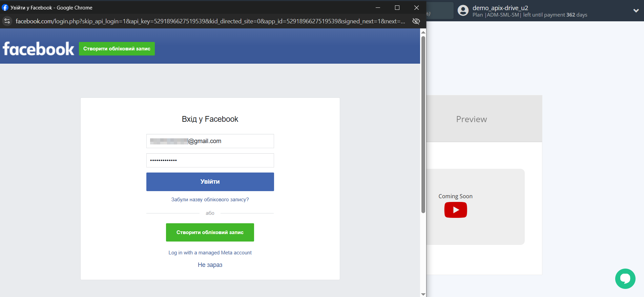
Task: Maximize the Facebook login popup window
Action: tap(397, 7)
